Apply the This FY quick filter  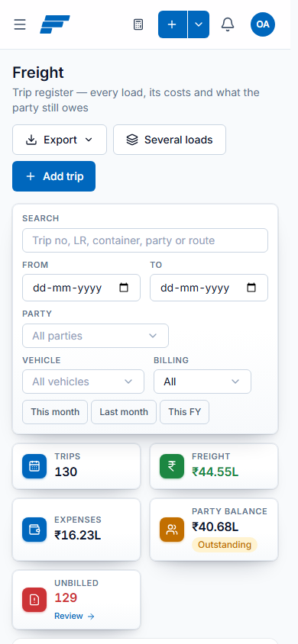[x=185, y=412]
